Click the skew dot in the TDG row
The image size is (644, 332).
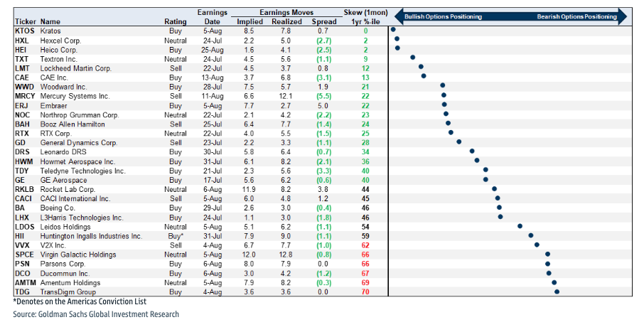tap(557, 291)
